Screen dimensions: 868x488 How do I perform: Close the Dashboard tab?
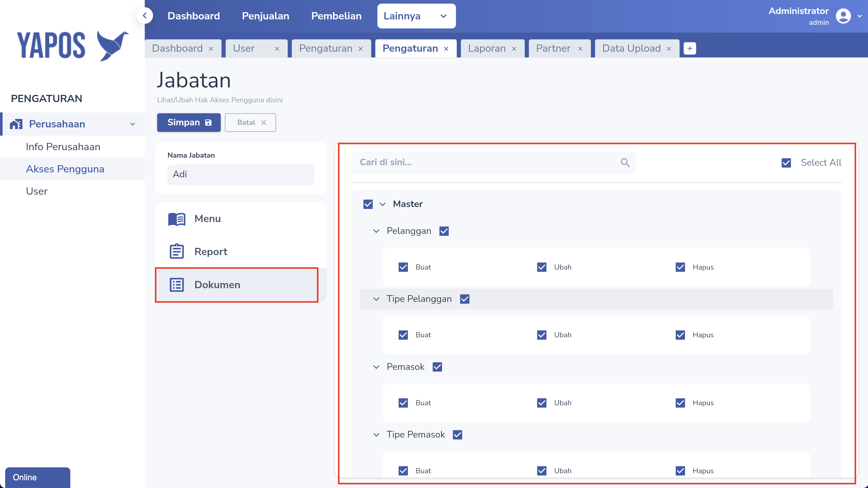[x=211, y=49]
